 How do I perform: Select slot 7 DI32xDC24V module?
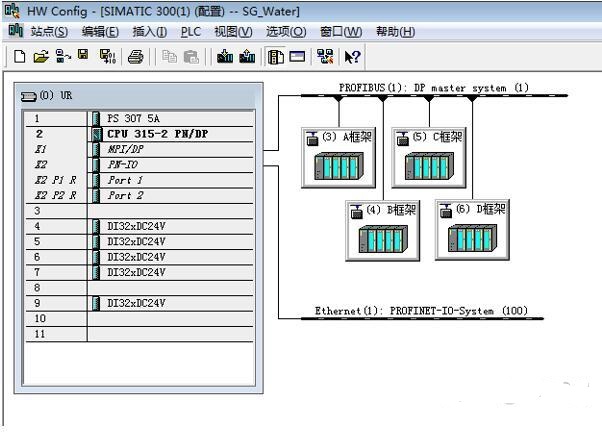click(139, 272)
